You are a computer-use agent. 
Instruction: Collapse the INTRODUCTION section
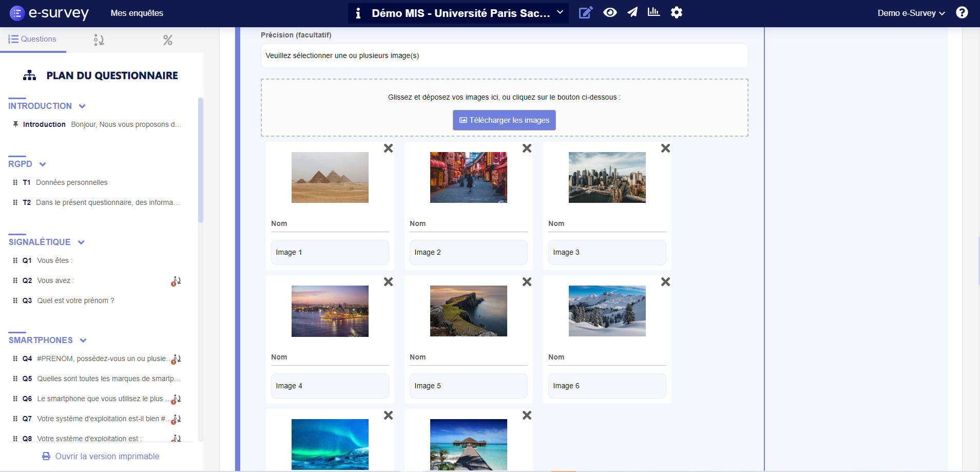tap(82, 106)
